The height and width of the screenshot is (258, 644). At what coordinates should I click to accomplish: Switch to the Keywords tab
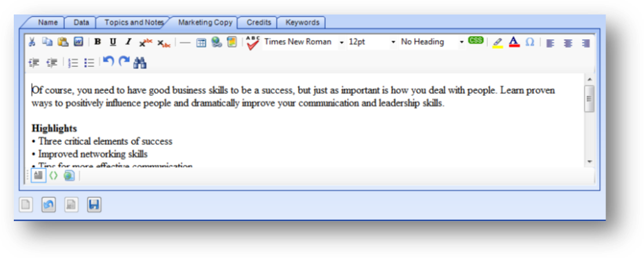point(302,23)
